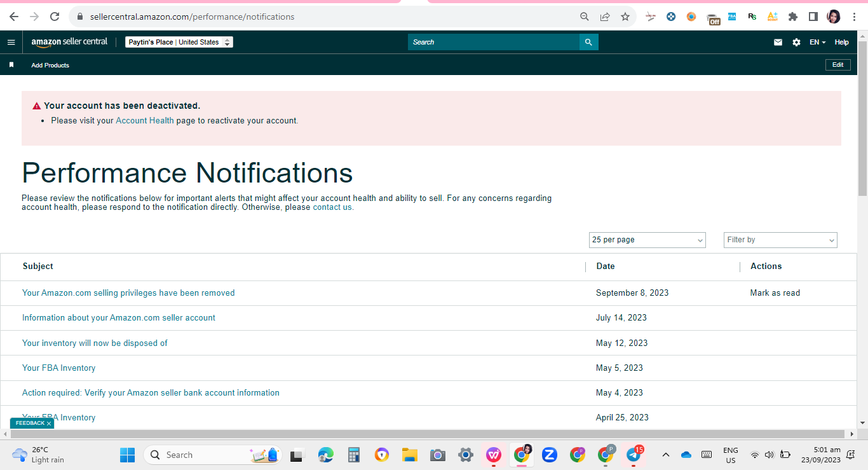The width and height of the screenshot is (868, 470).
Task: Open the Seller Central hamburger menu
Action: coord(11,42)
